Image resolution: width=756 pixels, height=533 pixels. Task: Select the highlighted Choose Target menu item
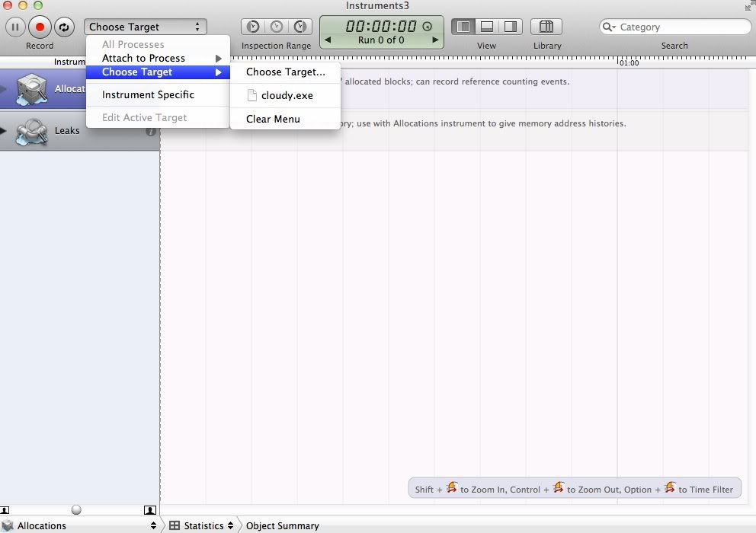(159, 72)
